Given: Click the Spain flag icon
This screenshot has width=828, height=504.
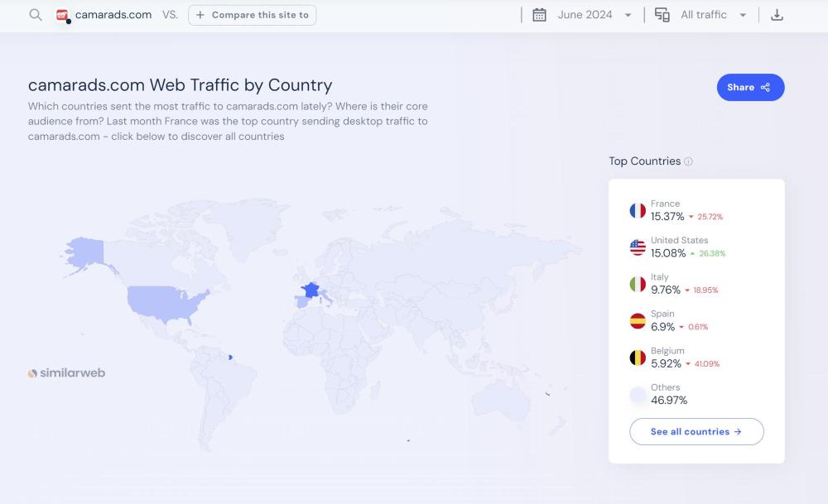Looking at the screenshot, I should pyautogui.click(x=638, y=320).
